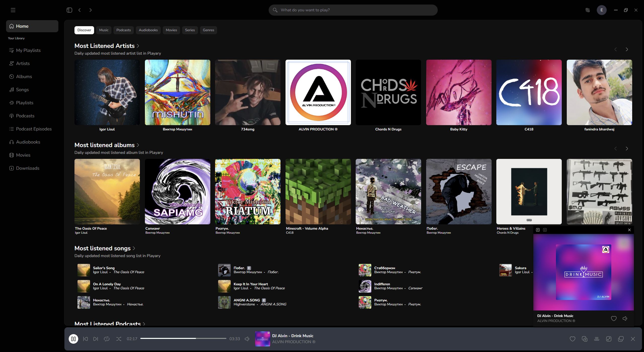
Task: Go to Home in sidebar
Action: point(32,26)
